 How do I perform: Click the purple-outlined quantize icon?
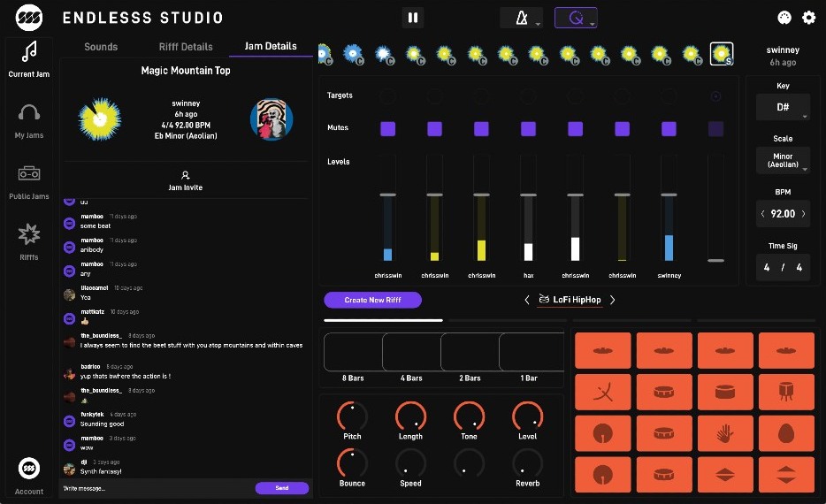(x=575, y=18)
